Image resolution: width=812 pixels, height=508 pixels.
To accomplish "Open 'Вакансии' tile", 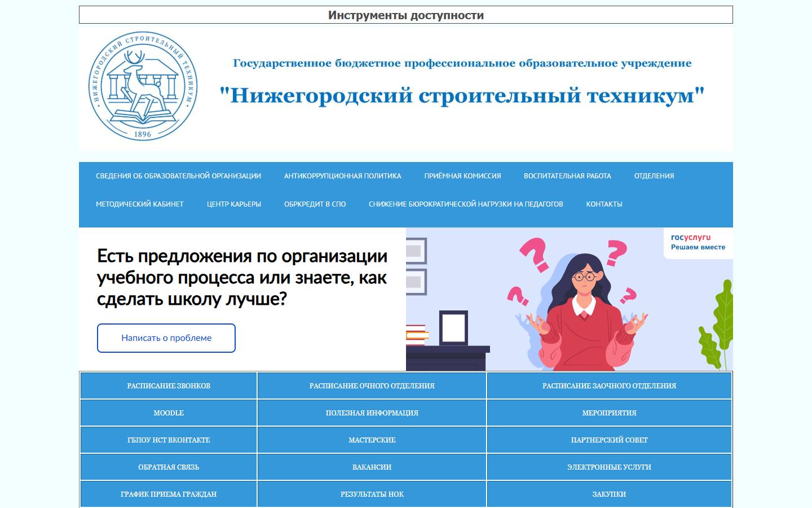I will pos(372,467).
